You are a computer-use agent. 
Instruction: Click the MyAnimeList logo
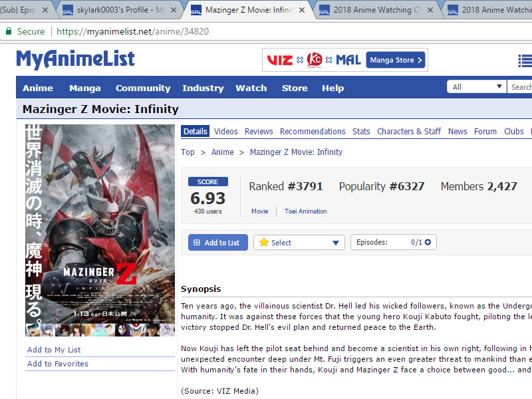coord(75,59)
